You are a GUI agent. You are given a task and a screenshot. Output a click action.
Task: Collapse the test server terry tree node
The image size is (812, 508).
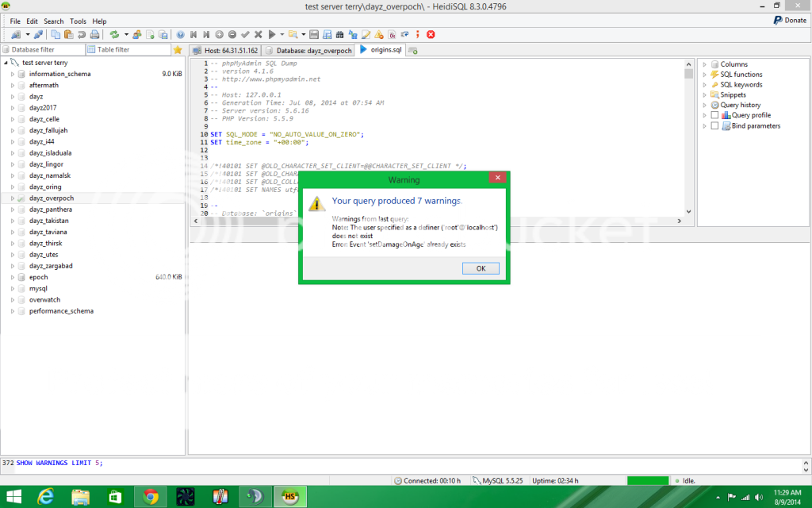click(x=6, y=63)
